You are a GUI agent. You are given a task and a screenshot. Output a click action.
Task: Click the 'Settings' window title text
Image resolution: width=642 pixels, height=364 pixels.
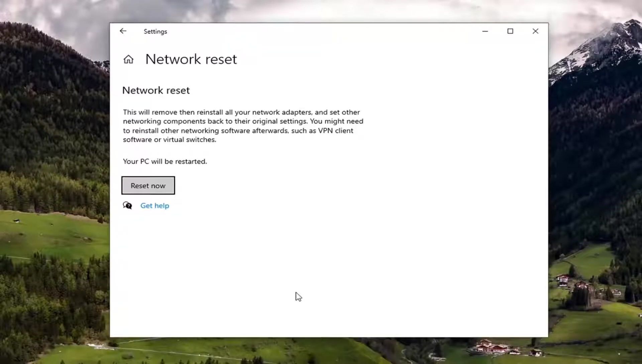tap(155, 31)
